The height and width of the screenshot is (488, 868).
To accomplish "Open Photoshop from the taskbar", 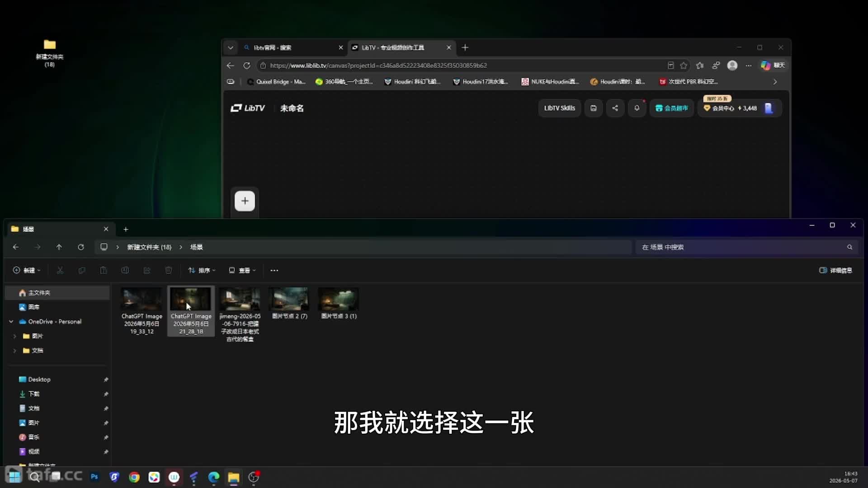I will 94,477.
